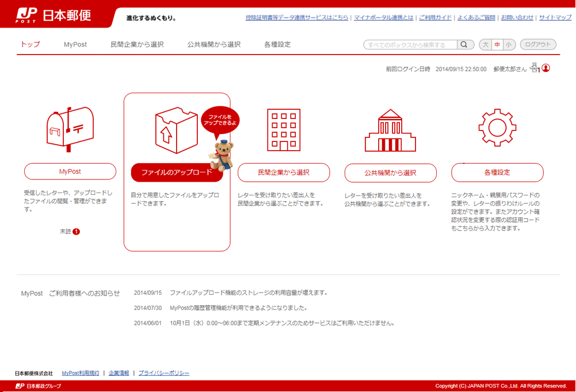The width and height of the screenshot is (576, 392).
Task: Click the 日本郵便株式会社 footer text
Action: click(x=34, y=373)
